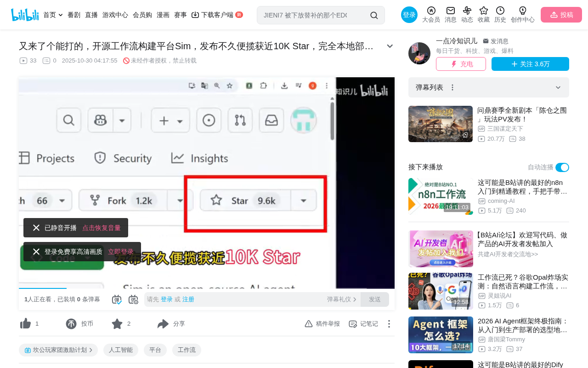Click 发送 send danmaku button
Screen dimensions: 588x368
pyautogui.click(x=375, y=299)
